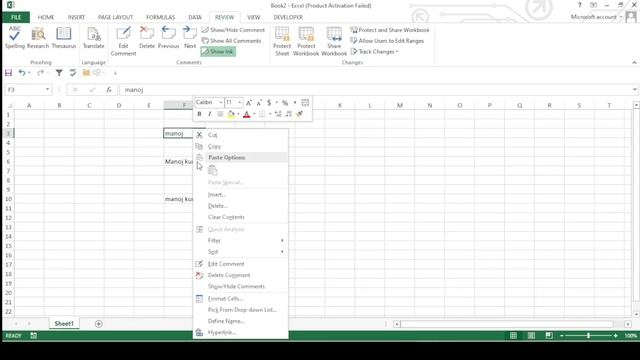The width and height of the screenshot is (640, 360).
Task: Choose Clear Contents in context menu
Action: point(240,217)
